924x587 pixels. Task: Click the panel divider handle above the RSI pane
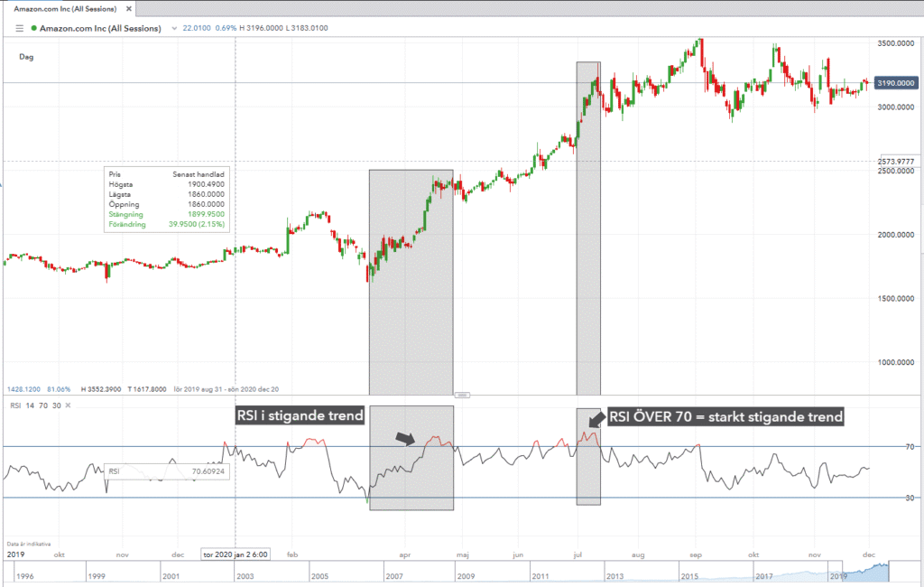[x=463, y=395]
